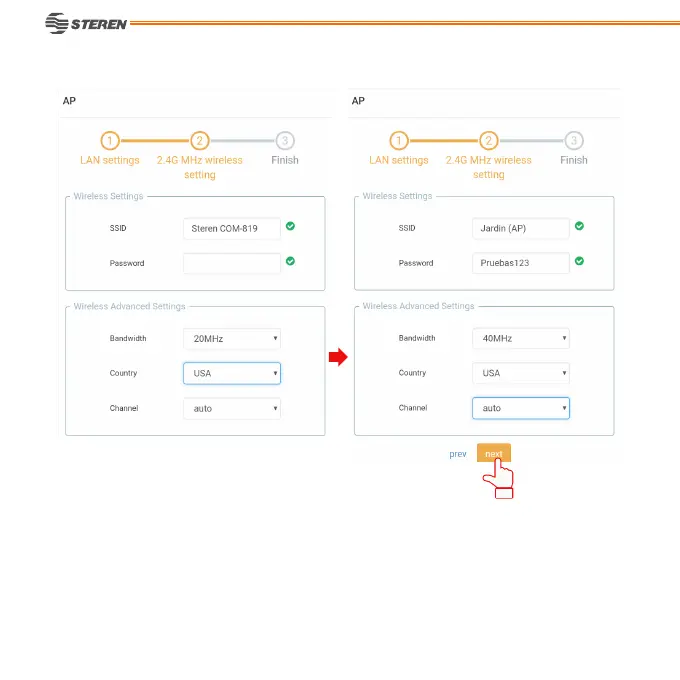Select step 1 circle in right AP wizard

399,141
